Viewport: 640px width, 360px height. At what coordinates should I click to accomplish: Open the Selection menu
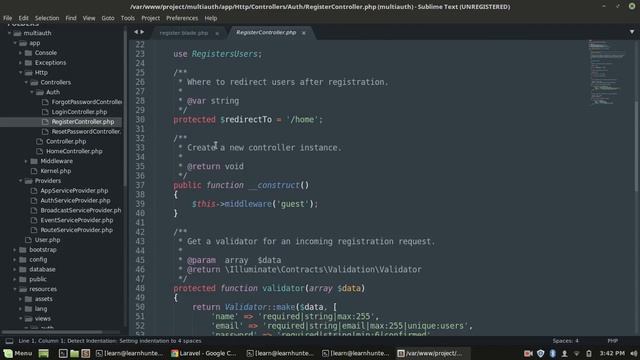pyautogui.click(x=47, y=18)
